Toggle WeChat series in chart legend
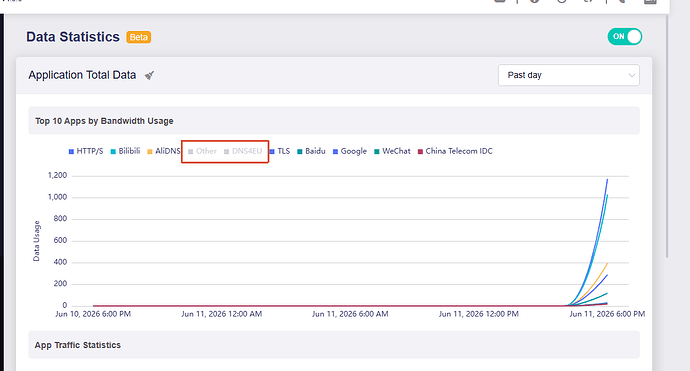This screenshot has width=690, height=371. pyautogui.click(x=392, y=151)
